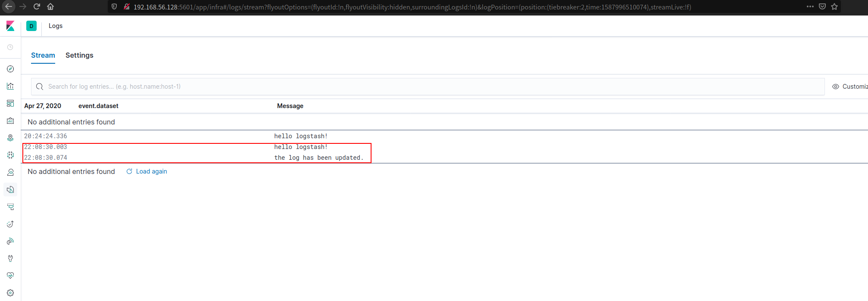Switch to the Settings tab
Viewport: 868px width, 301px height.
tap(79, 56)
